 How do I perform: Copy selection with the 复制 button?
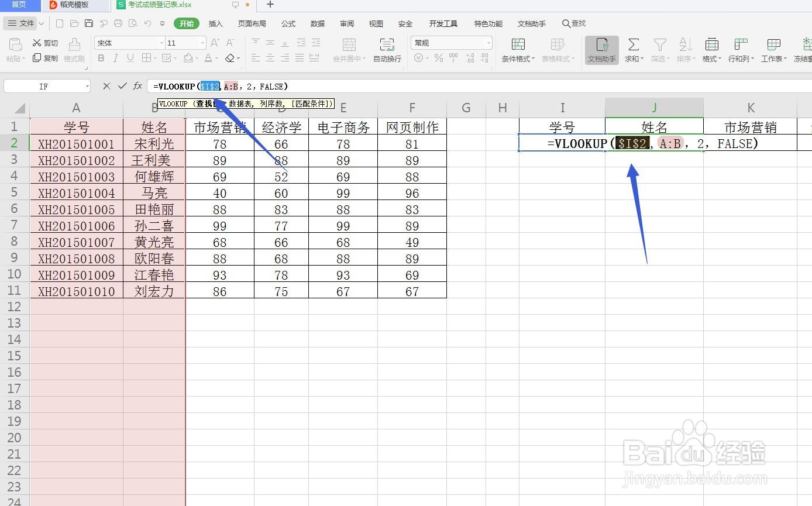click(x=45, y=58)
